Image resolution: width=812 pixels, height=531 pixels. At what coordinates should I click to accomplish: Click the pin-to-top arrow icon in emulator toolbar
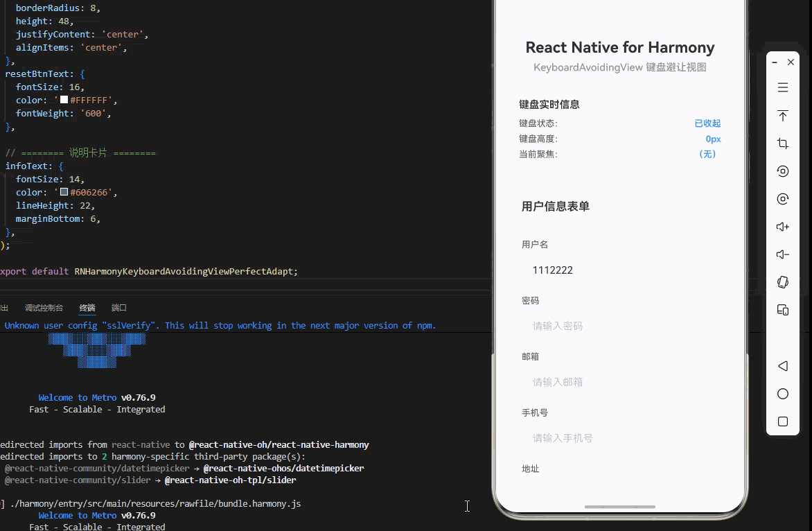point(782,116)
